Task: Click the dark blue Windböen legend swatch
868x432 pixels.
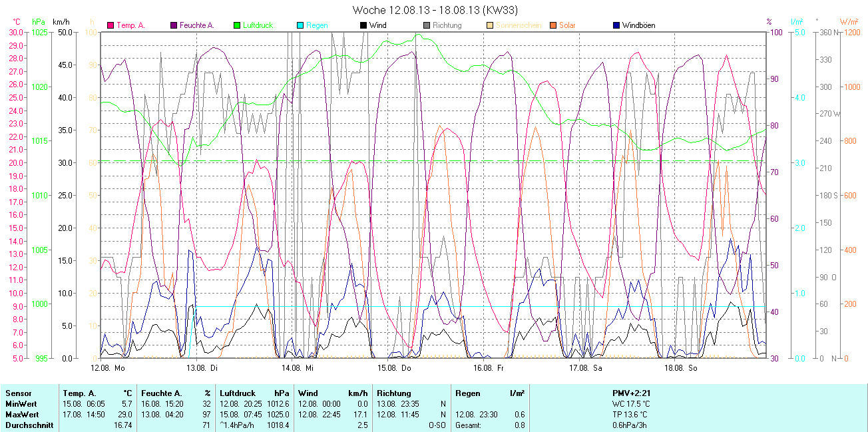Action: tap(616, 25)
